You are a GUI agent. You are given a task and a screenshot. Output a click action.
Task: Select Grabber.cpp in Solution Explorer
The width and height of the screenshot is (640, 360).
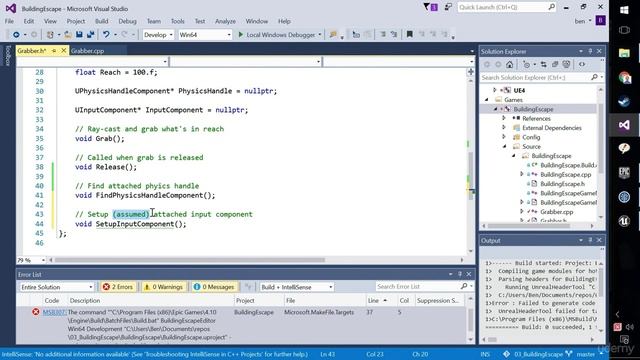(x=557, y=212)
